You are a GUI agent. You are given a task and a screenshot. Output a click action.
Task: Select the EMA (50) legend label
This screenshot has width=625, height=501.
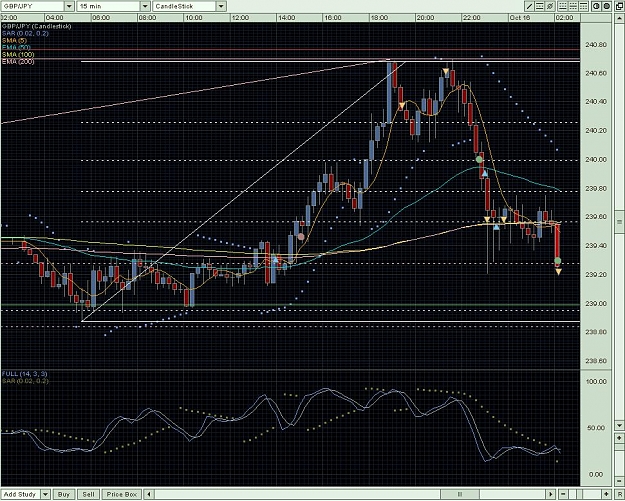click(x=16, y=48)
